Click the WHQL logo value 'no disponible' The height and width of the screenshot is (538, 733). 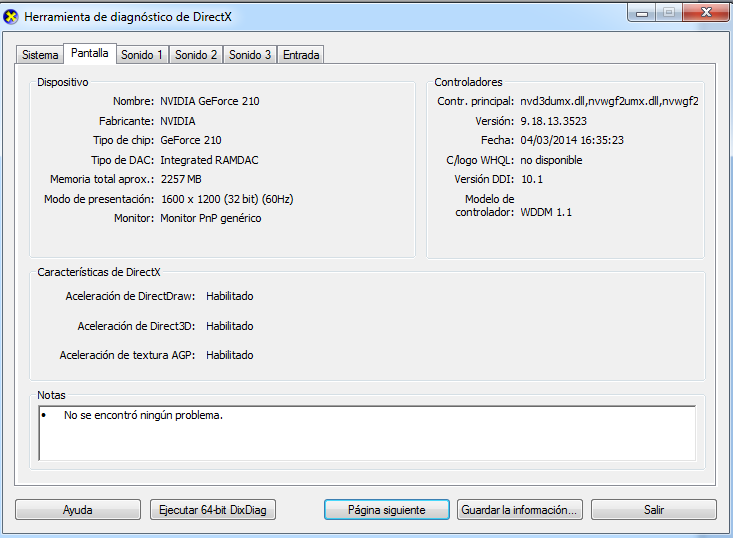(x=551, y=160)
